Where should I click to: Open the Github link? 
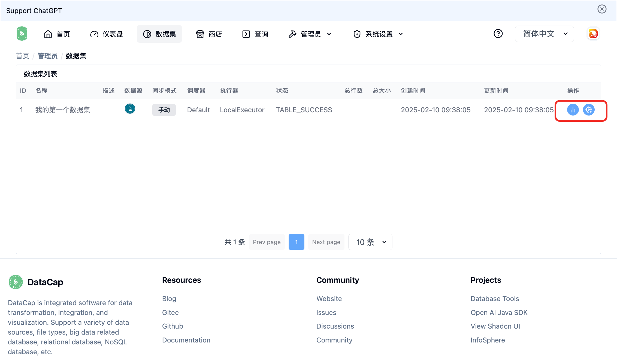point(173,326)
